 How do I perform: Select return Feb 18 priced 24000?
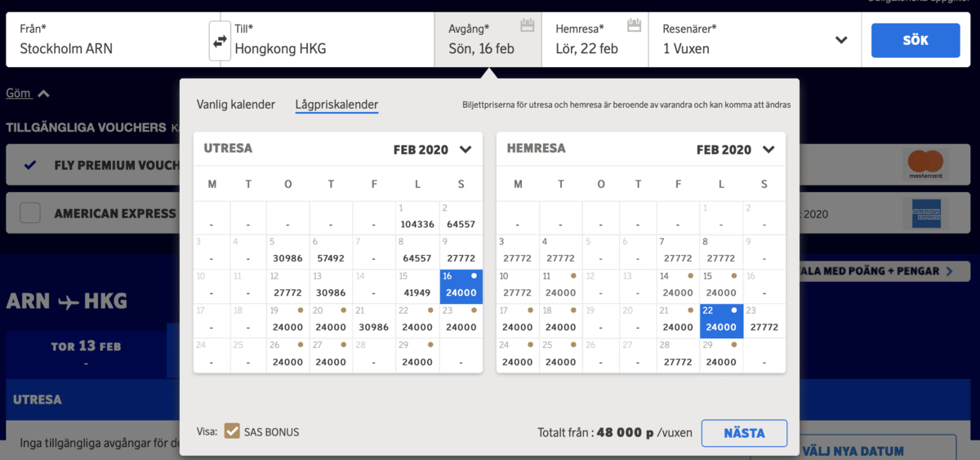(x=559, y=320)
